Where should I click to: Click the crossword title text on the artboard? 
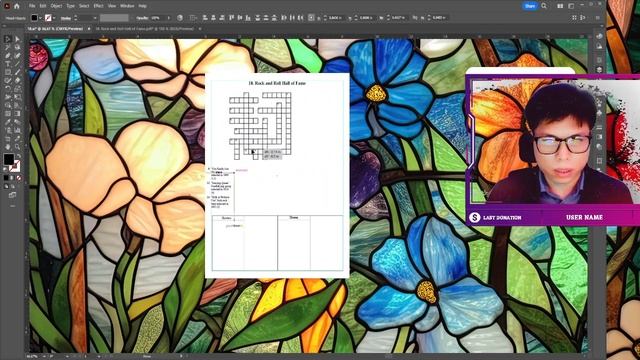click(277, 83)
